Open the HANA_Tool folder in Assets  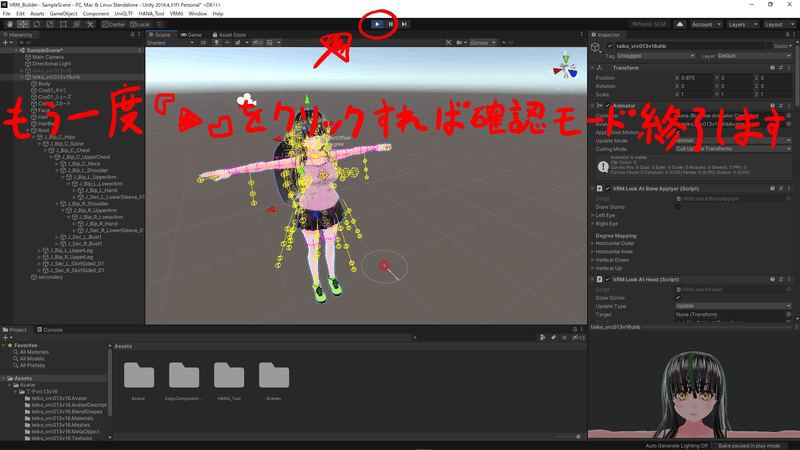(x=229, y=381)
